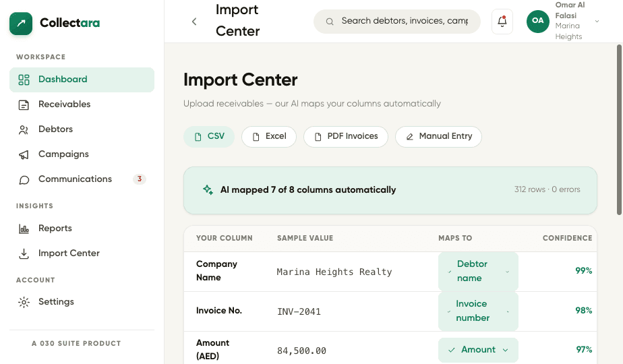Click the Communications badge showing 3

click(x=140, y=179)
